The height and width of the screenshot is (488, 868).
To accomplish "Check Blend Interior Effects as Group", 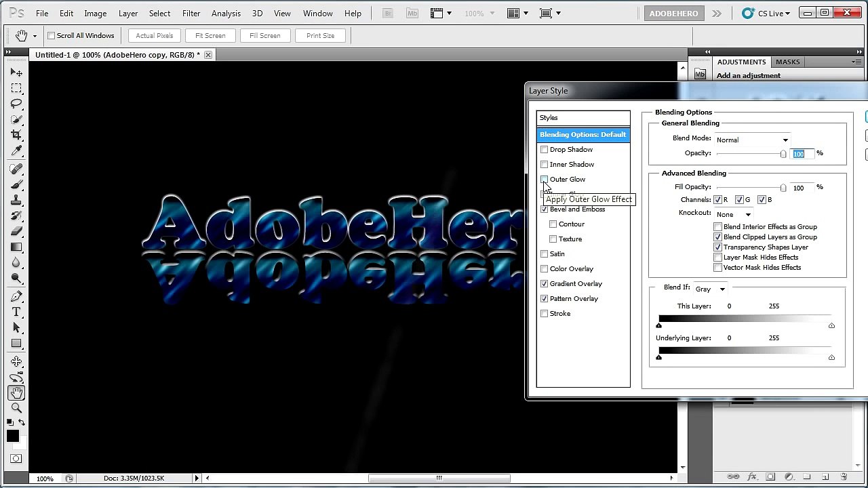I will (x=717, y=227).
